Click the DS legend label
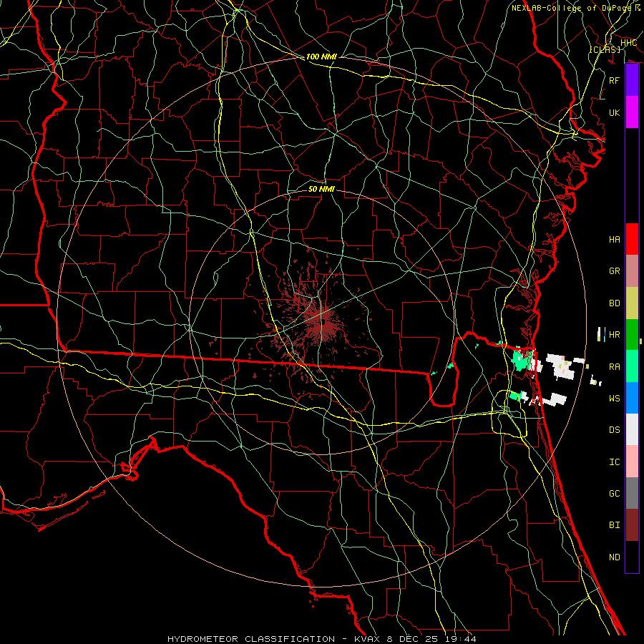 pos(615,429)
